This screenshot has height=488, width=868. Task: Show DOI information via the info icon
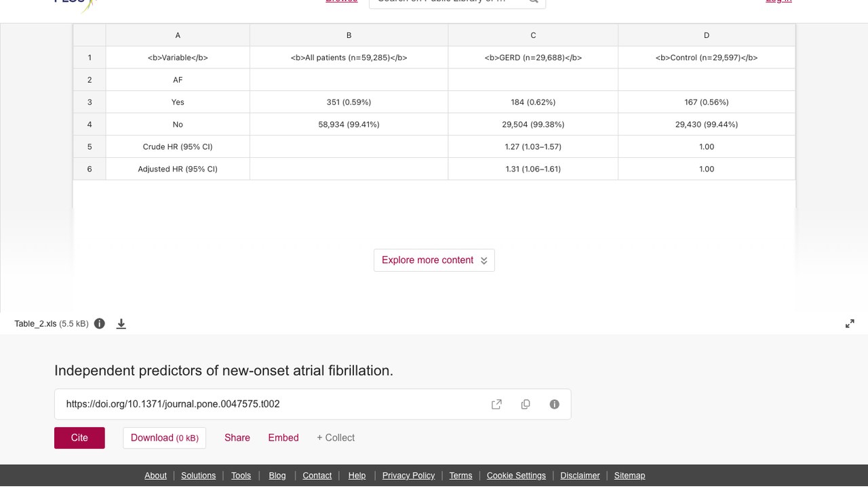click(555, 404)
